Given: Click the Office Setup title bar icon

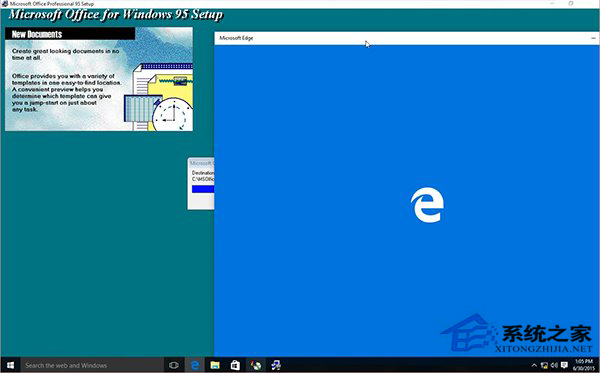Looking at the screenshot, I should (5, 3).
